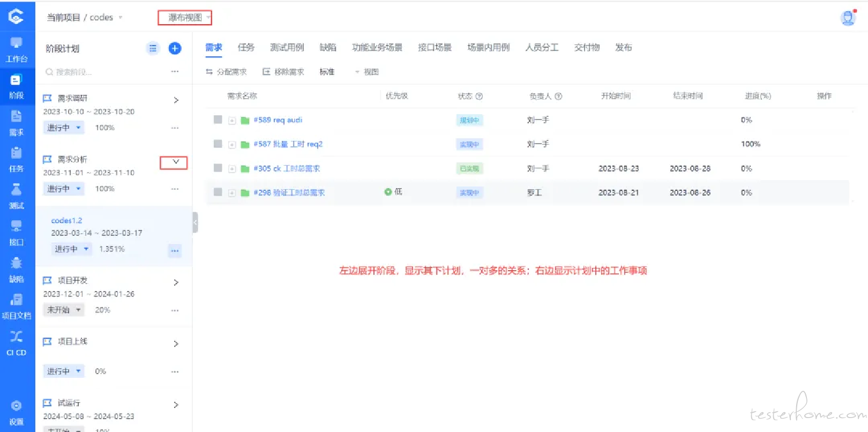Open the 缺陷 bug sidebar icon

[x=17, y=270]
